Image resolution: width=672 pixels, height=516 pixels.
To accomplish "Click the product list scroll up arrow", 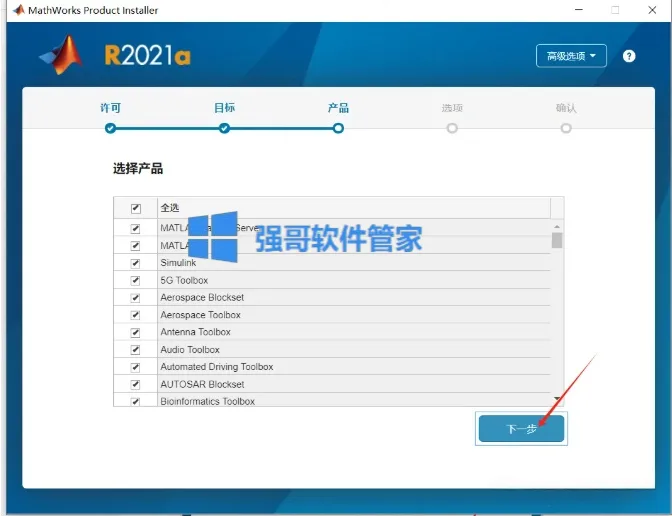I will tap(557, 226).
